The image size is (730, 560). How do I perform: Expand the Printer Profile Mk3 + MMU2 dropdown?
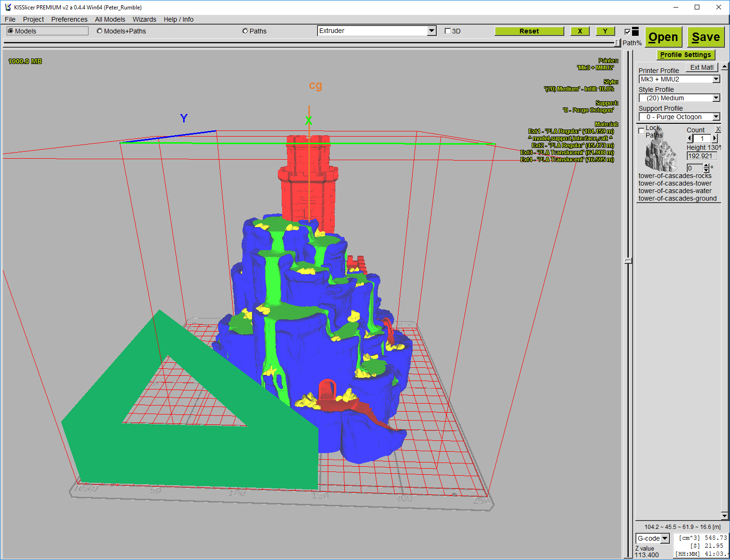click(x=679, y=79)
